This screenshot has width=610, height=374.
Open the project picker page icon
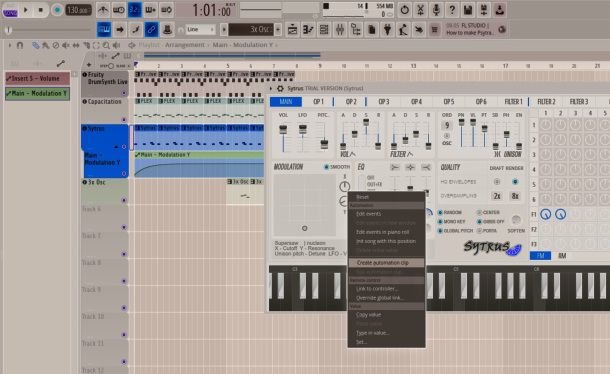(372, 30)
